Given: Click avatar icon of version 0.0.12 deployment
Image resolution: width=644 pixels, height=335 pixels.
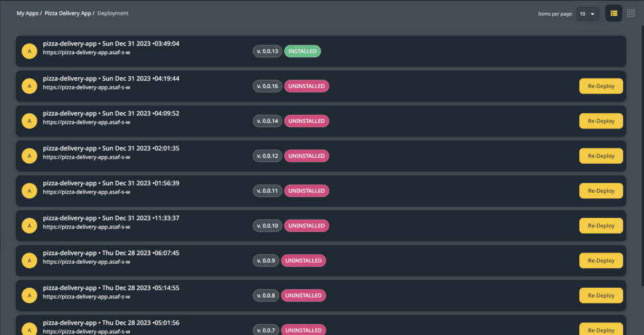Looking at the screenshot, I should pos(29,156).
